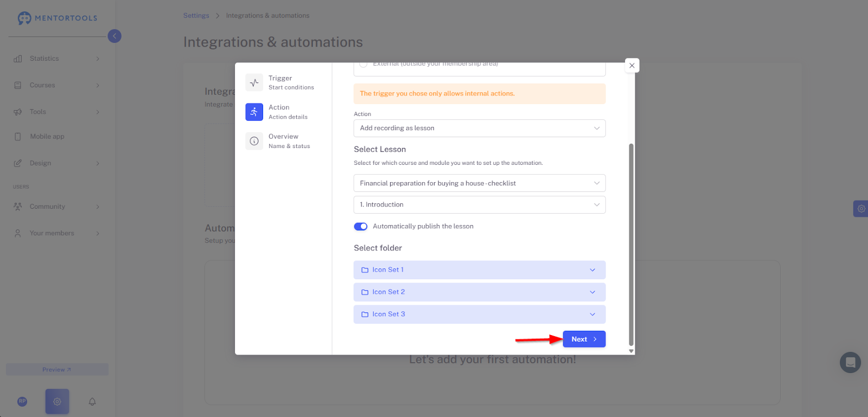
Task: Open Courses in the sidebar
Action: tap(42, 85)
